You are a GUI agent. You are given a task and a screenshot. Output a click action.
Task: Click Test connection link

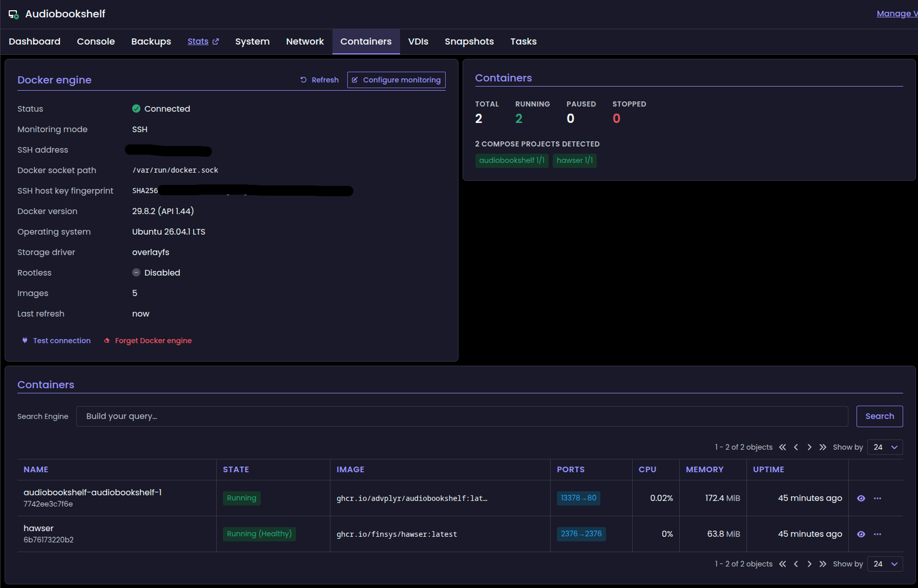[x=56, y=341]
